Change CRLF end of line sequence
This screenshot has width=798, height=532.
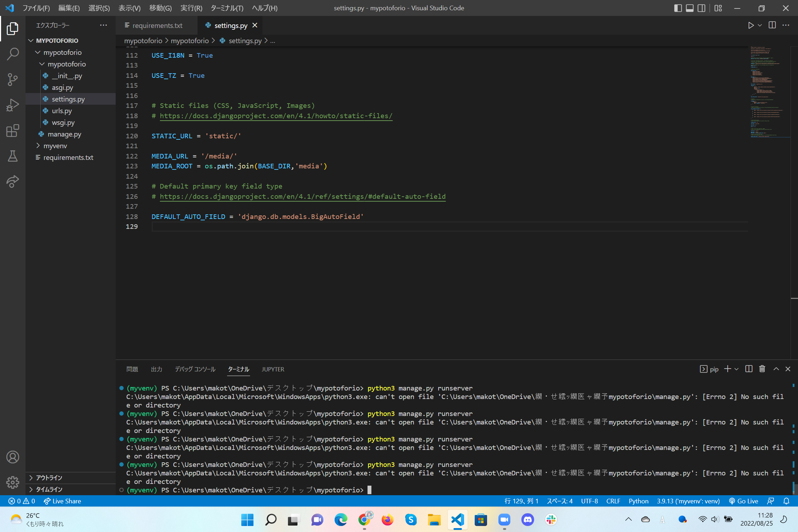click(613, 501)
